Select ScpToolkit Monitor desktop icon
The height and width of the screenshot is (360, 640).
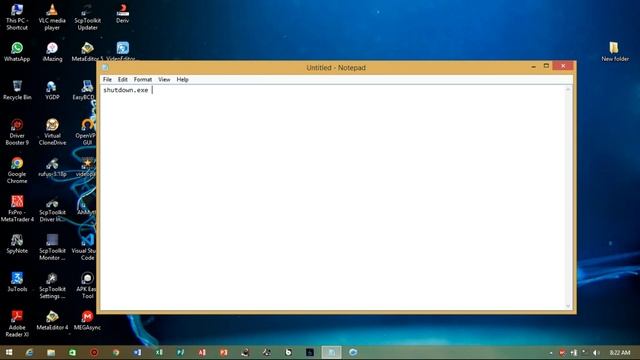tap(52, 247)
